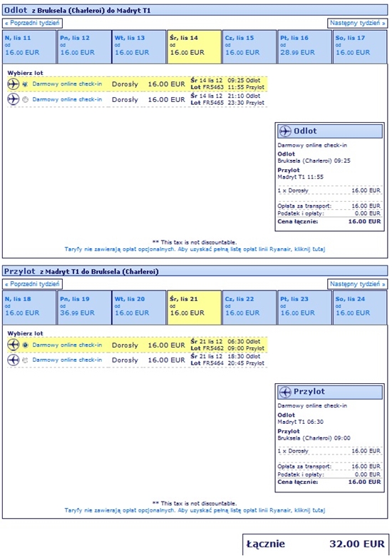
Task: Open Ryanair fees list link in outbound section
Action: [195, 249]
